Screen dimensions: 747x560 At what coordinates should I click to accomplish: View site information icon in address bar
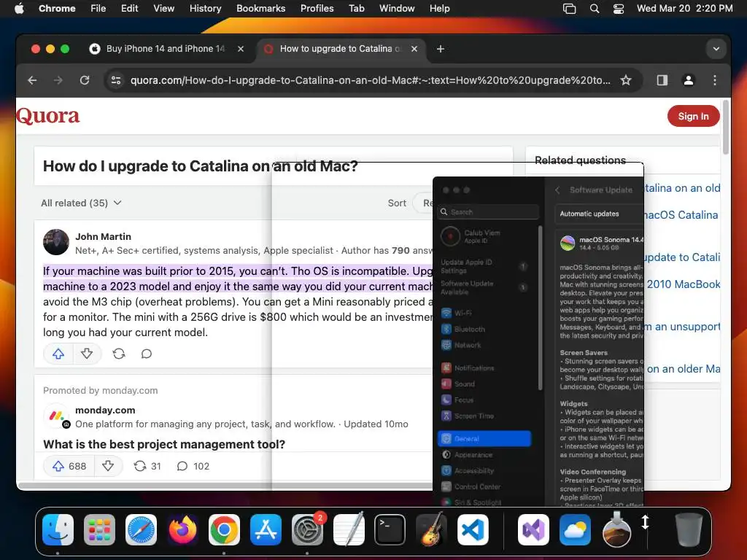point(116,80)
